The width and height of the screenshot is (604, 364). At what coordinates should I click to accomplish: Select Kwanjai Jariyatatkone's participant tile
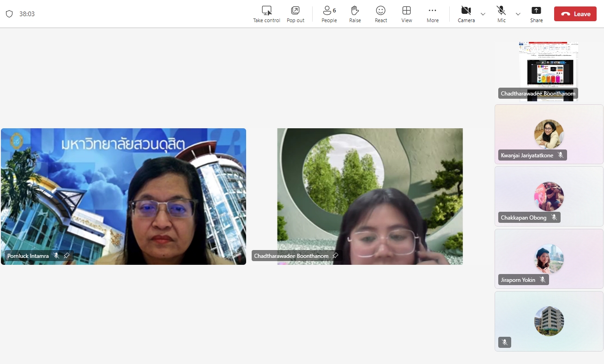pos(549,134)
